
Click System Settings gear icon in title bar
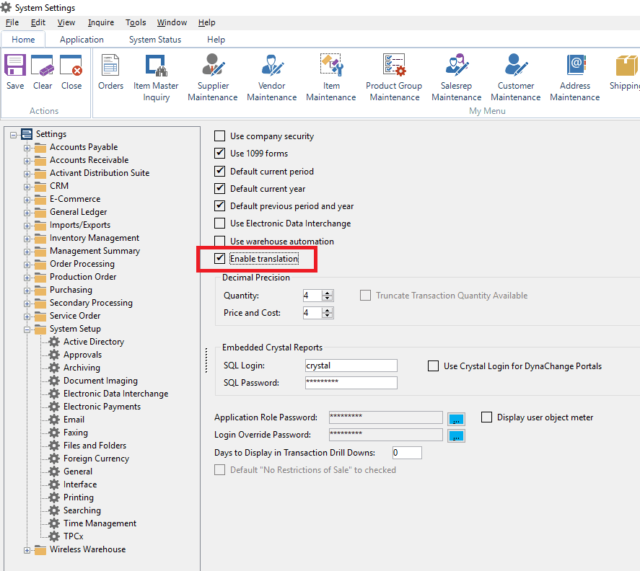click(6, 7)
